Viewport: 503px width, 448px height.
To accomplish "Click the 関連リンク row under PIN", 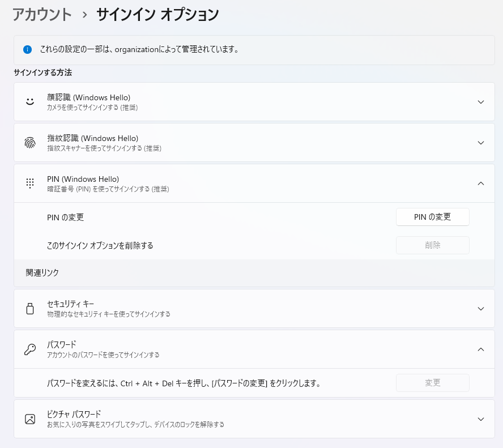I will click(42, 272).
